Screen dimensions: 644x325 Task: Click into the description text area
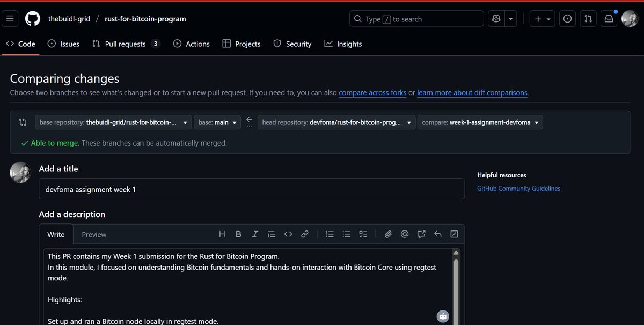coord(248,286)
